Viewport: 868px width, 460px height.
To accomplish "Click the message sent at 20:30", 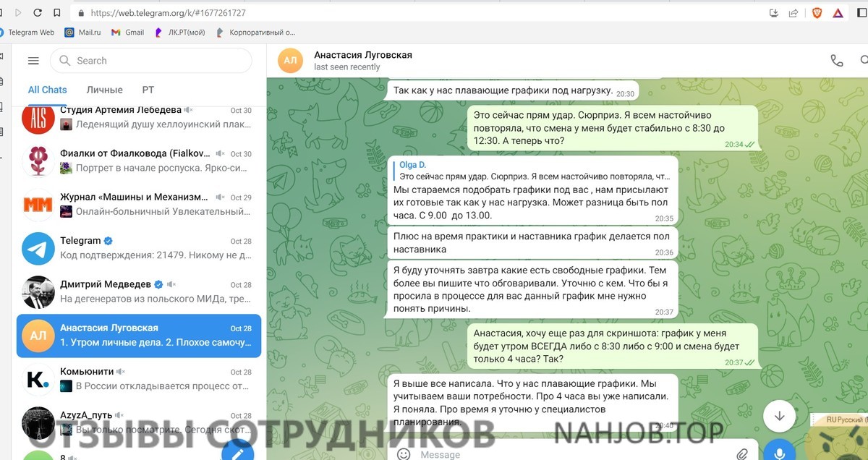I will coord(513,90).
